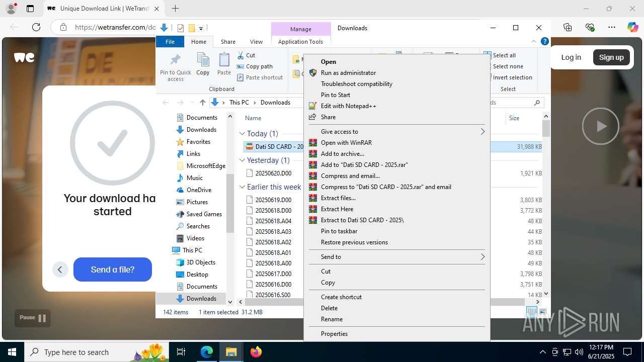Image resolution: width=644 pixels, height=362 pixels.
Task: Click the Copy ribbon icon
Action: tap(203, 64)
